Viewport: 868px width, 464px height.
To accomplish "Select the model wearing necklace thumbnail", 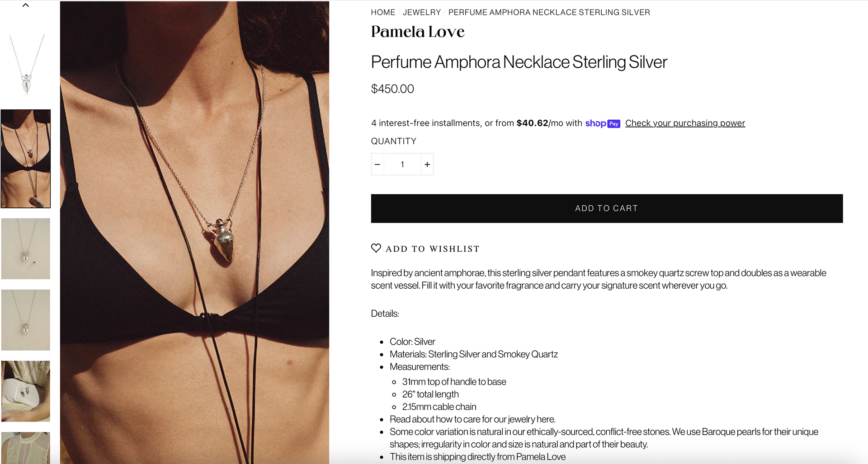I will (26, 159).
